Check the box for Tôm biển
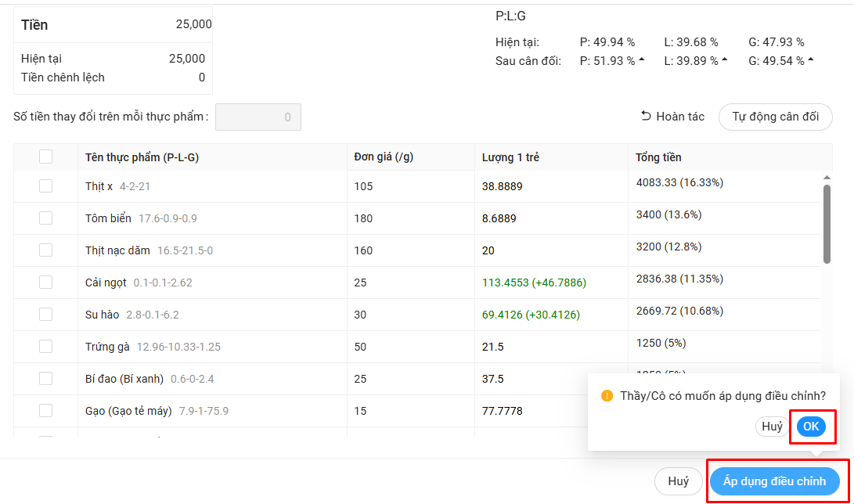The height and width of the screenshot is (504, 854). pos(45,218)
